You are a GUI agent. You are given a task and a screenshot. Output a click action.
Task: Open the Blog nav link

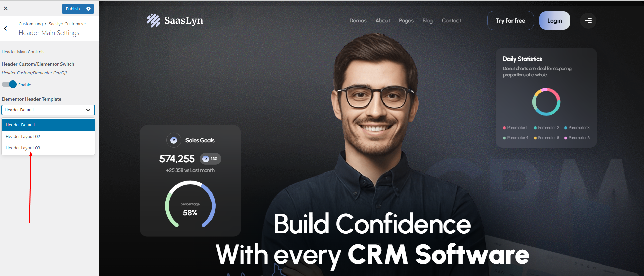tap(427, 21)
